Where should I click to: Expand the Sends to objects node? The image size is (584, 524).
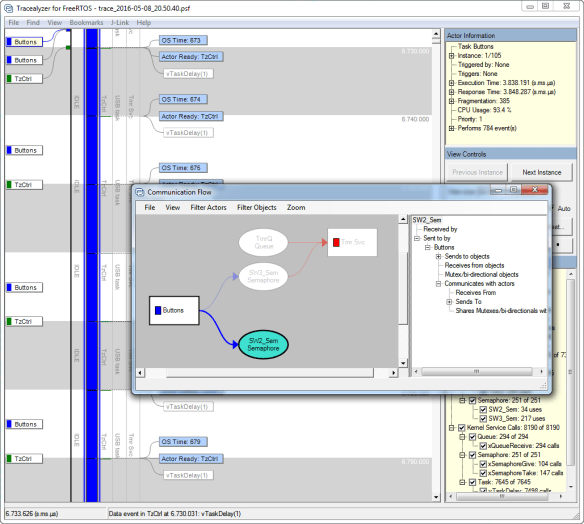(x=438, y=256)
